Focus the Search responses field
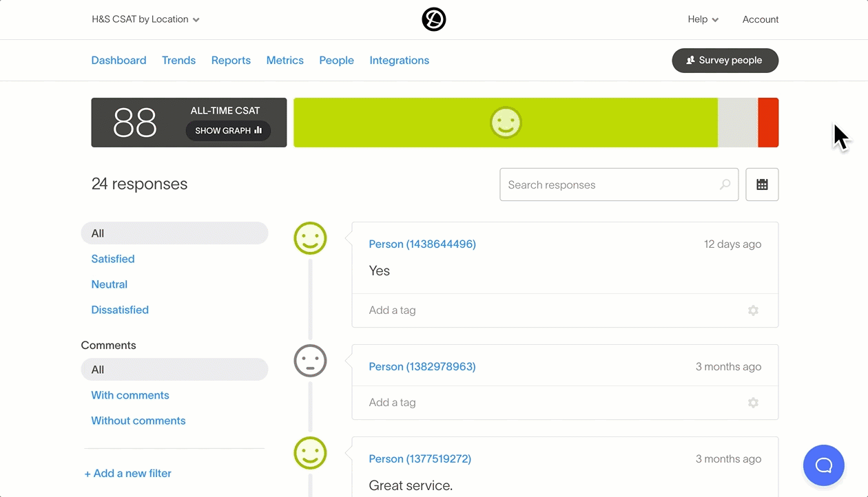The height and width of the screenshot is (497, 868). [619, 184]
